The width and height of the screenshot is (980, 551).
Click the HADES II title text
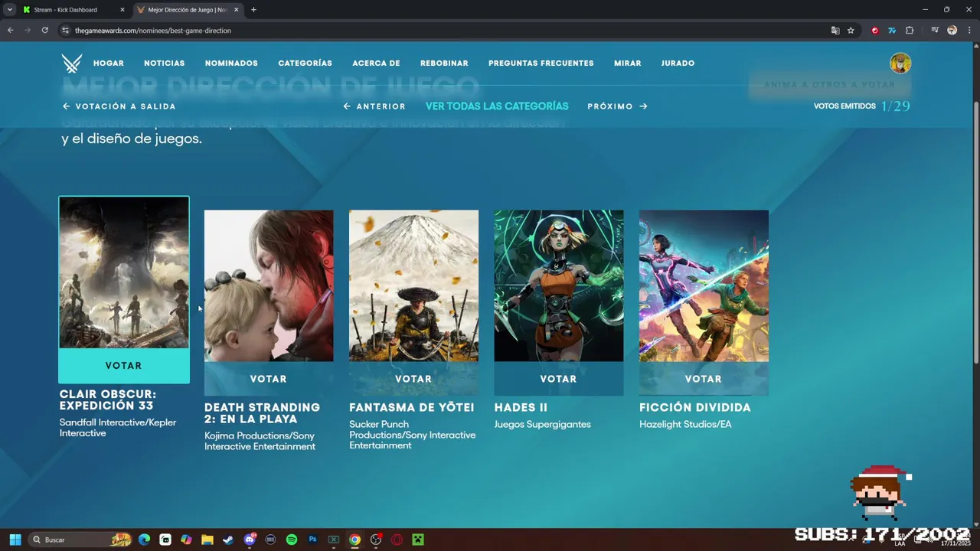pos(521,408)
